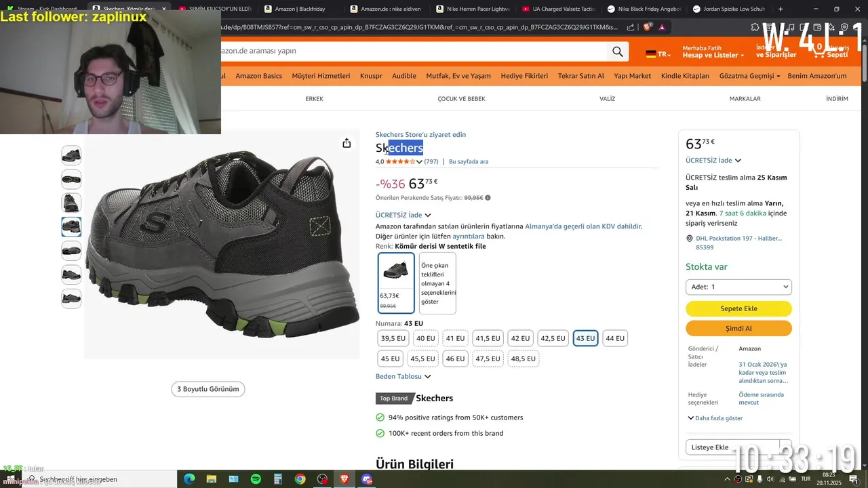Image resolution: width=868 pixels, height=488 pixels.
Task: Open the 3 Boyutlu Görünüm button
Action: (208, 389)
